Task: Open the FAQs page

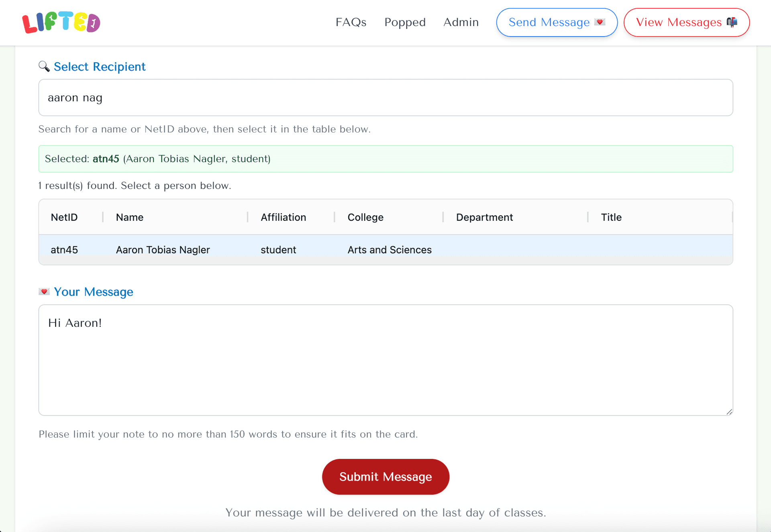Action: (351, 22)
